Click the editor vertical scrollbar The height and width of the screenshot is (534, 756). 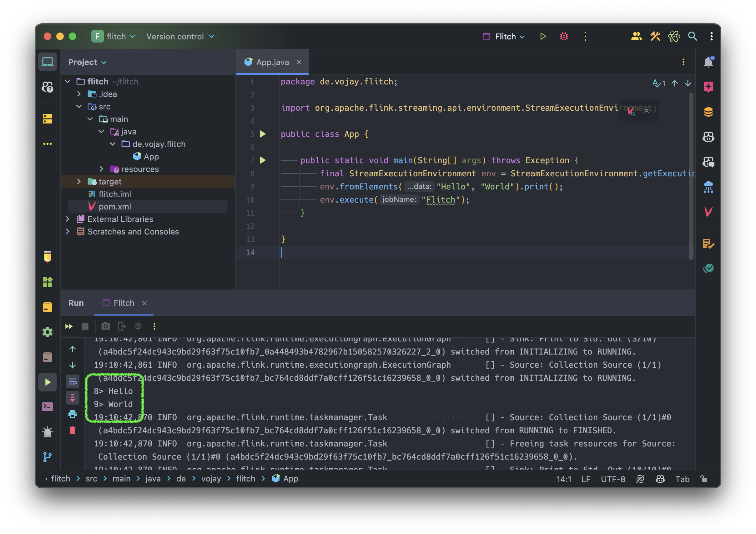click(691, 176)
